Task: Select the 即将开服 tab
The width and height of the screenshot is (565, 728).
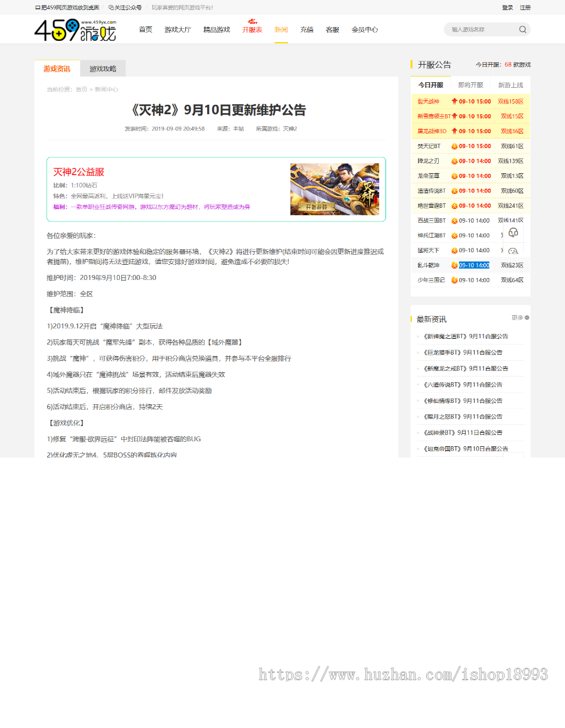Action: point(470,85)
